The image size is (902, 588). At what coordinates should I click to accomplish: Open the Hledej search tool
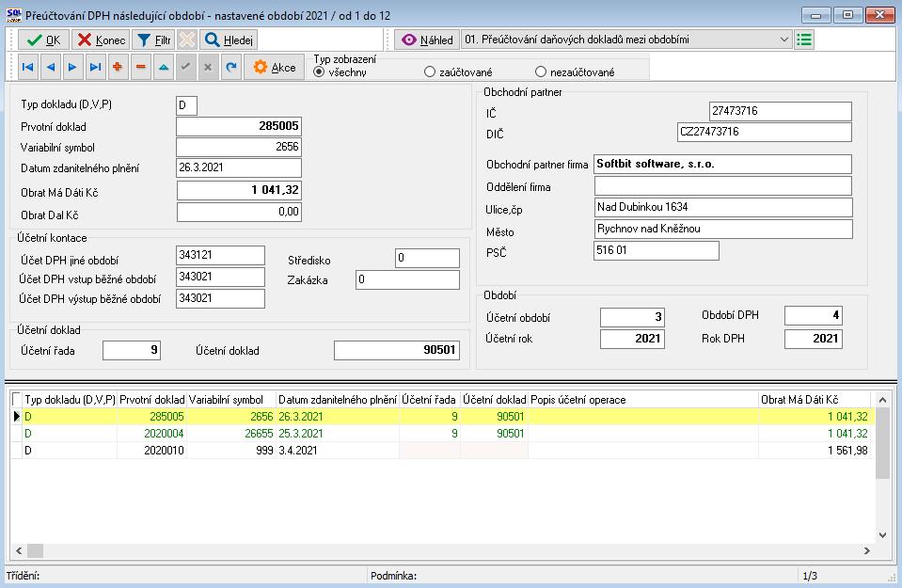point(229,40)
